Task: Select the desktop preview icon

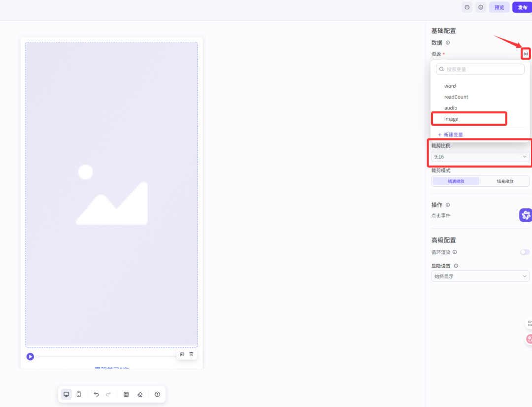Action: point(66,394)
